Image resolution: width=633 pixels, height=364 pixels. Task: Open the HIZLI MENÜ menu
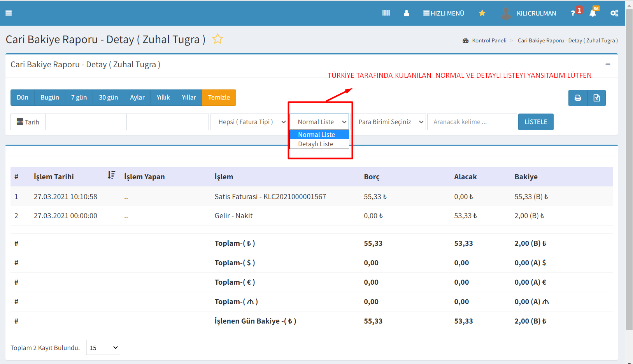click(x=444, y=13)
